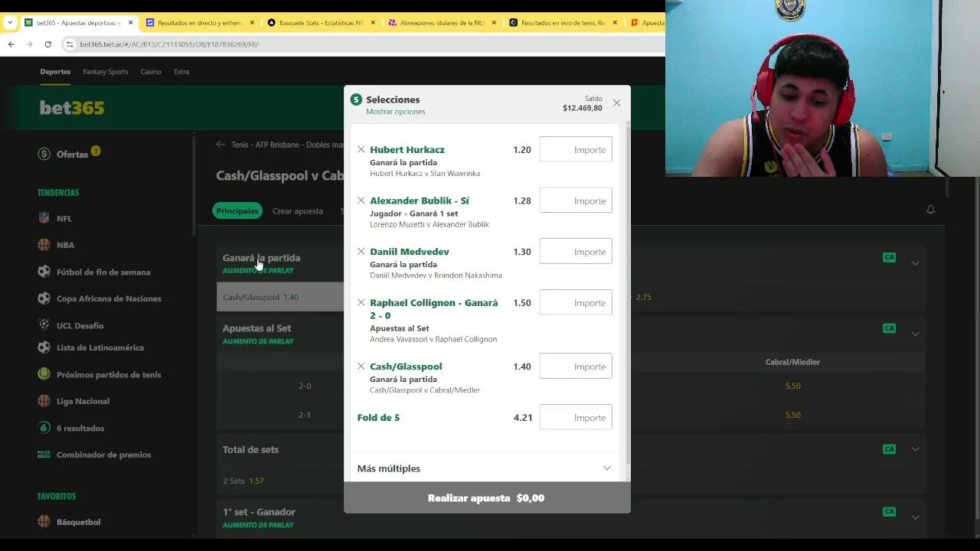
Task: Open the Ofertas section
Action: [x=72, y=154]
